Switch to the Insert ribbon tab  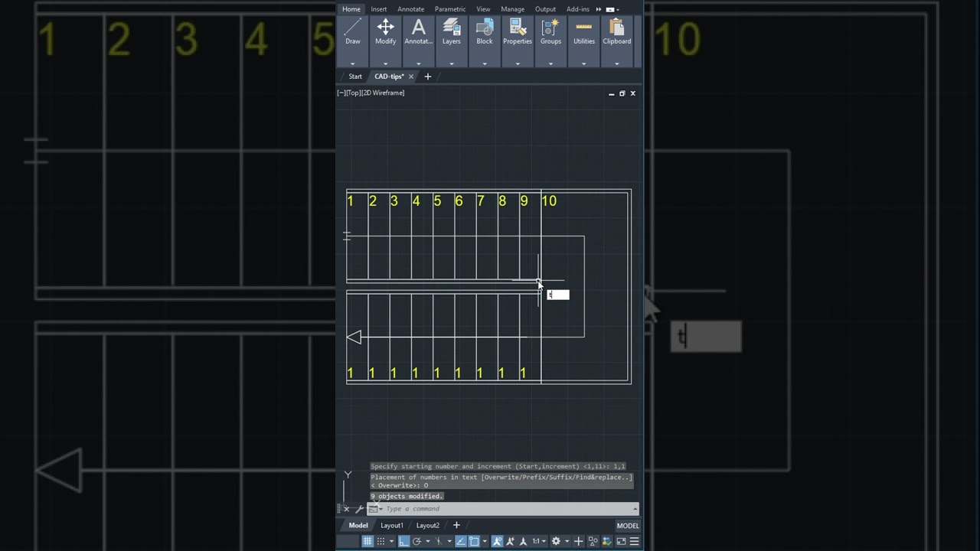click(x=379, y=9)
